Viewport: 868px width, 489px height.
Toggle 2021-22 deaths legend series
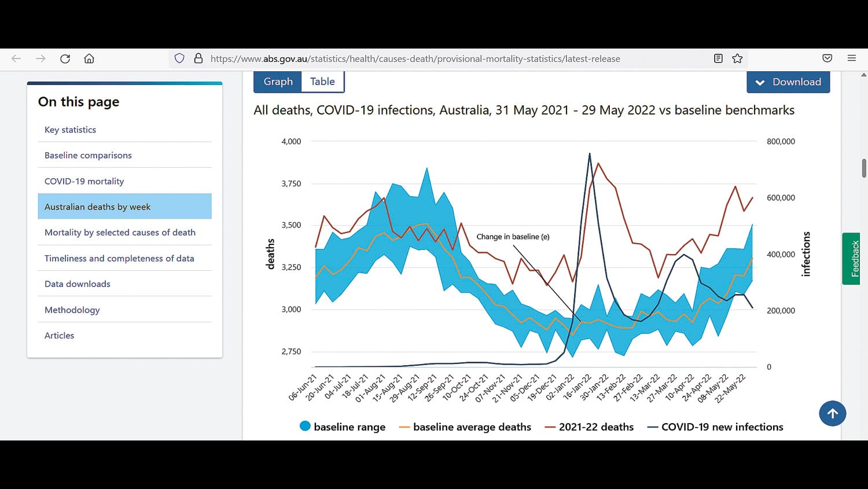click(589, 427)
